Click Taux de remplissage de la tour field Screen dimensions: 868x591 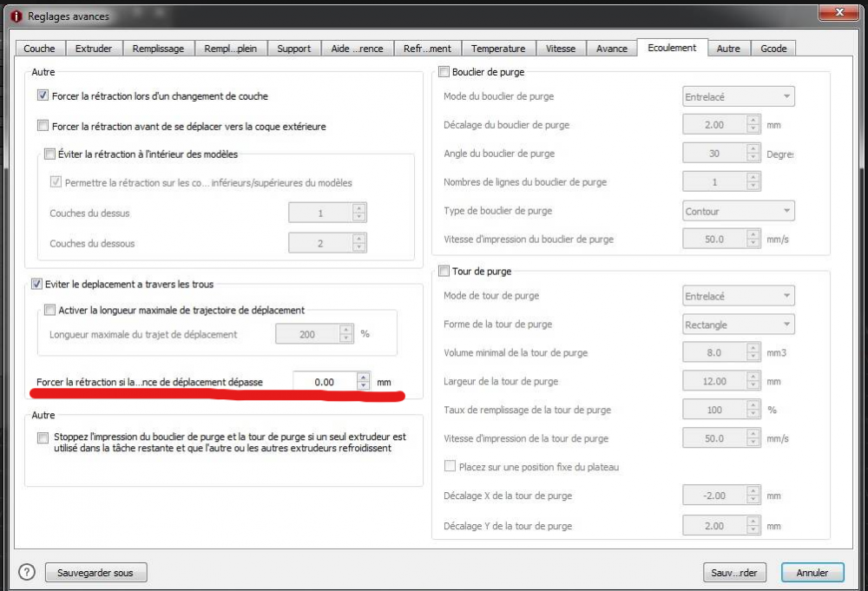click(x=714, y=410)
